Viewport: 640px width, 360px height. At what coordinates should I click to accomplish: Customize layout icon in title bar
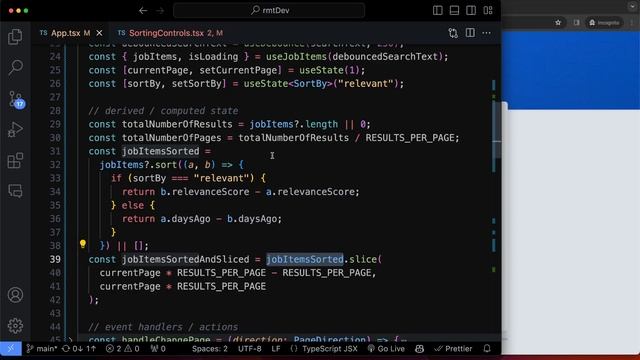[488, 11]
